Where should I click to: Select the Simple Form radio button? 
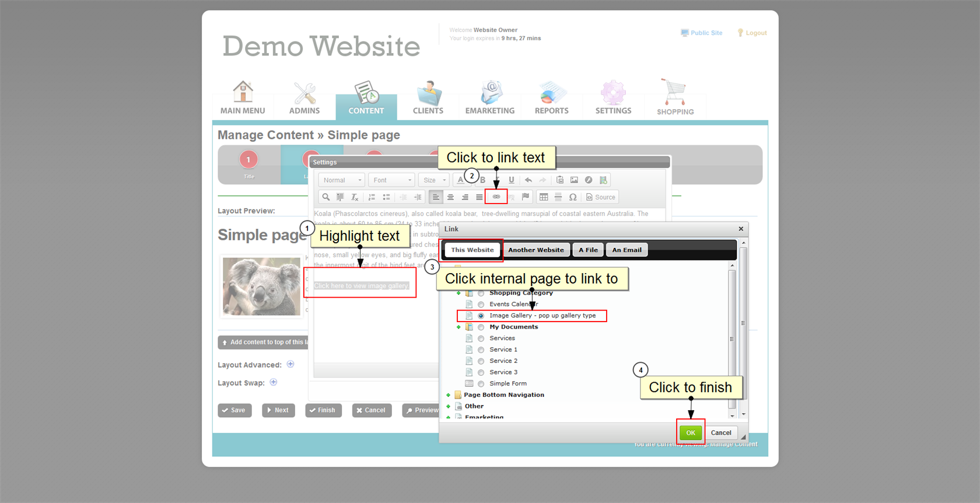click(481, 384)
